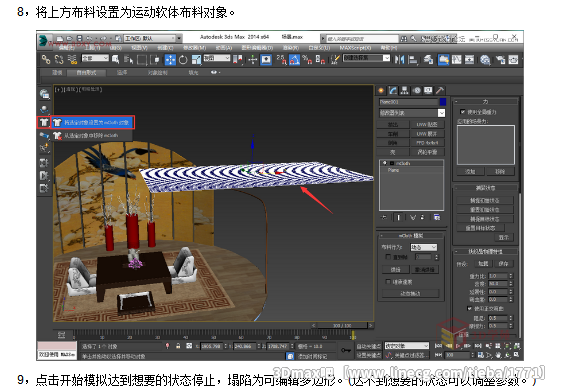Click the Bind to Space Warp icon
This screenshot has width=585, height=392.
point(72,59)
